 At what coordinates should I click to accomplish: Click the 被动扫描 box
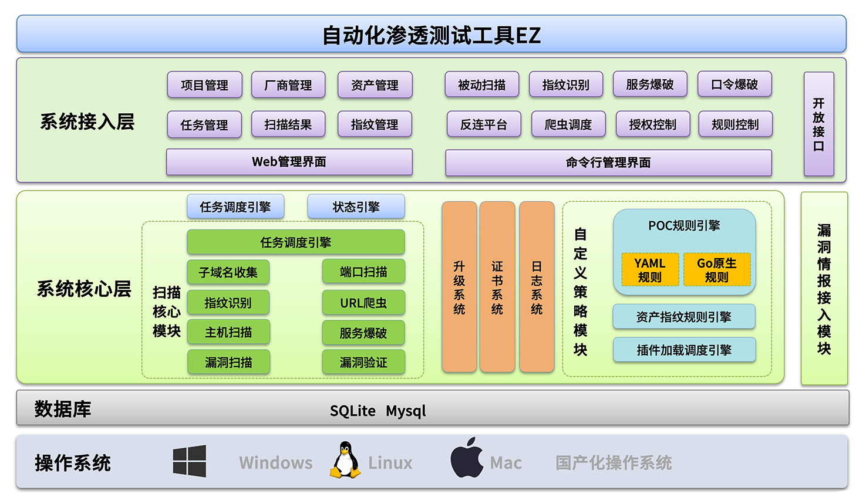pos(481,85)
